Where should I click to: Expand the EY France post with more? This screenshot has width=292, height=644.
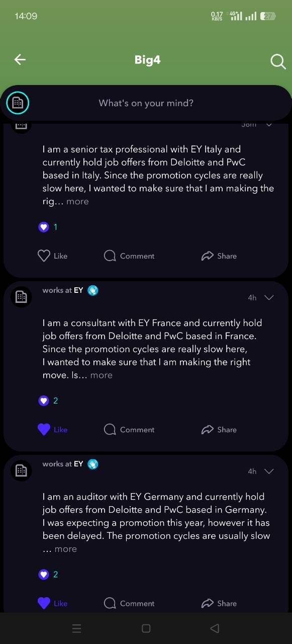click(x=101, y=375)
